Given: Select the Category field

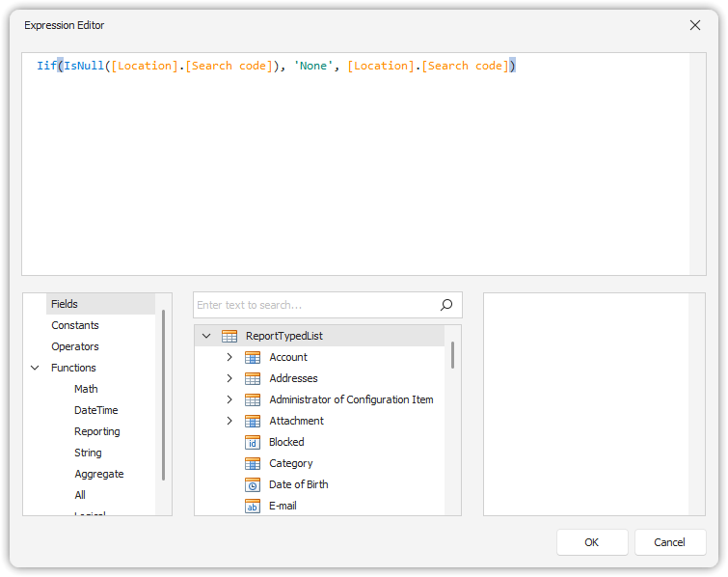Looking at the screenshot, I should pyautogui.click(x=290, y=463).
